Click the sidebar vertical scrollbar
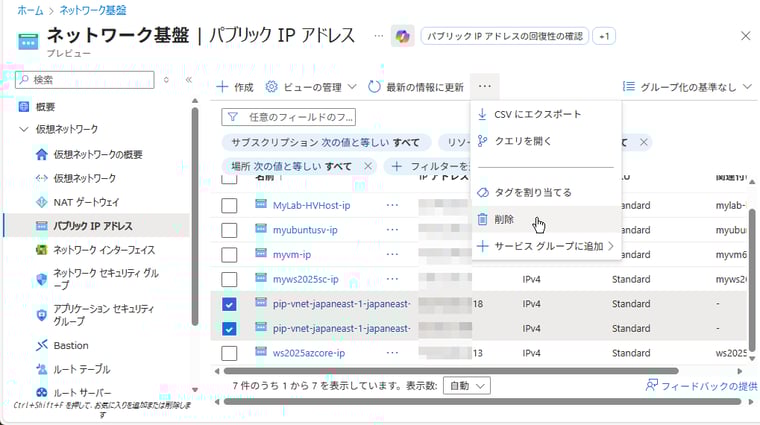Viewport: 760px width, 425px height. point(195,216)
